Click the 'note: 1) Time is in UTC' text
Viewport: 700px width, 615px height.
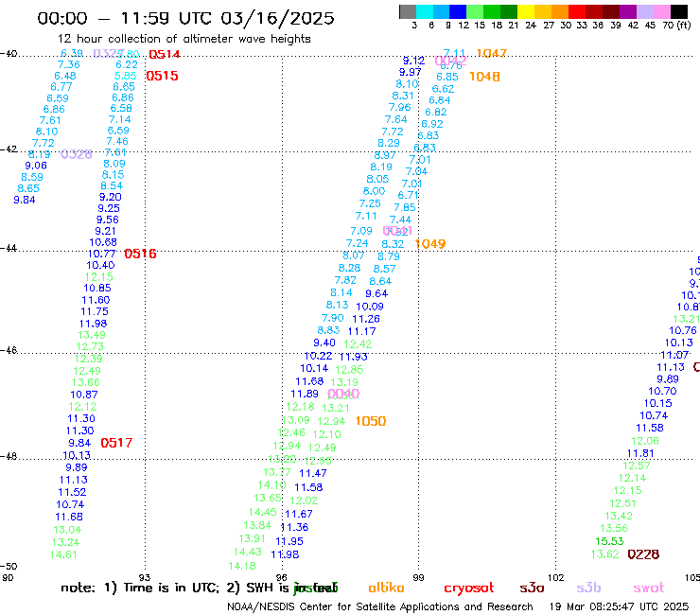pyautogui.click(x=140, y=588)
